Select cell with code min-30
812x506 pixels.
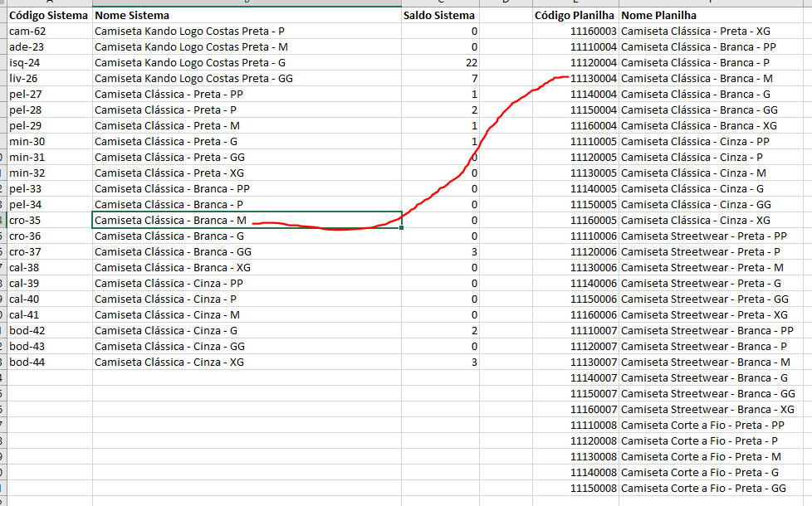point(50,142)
